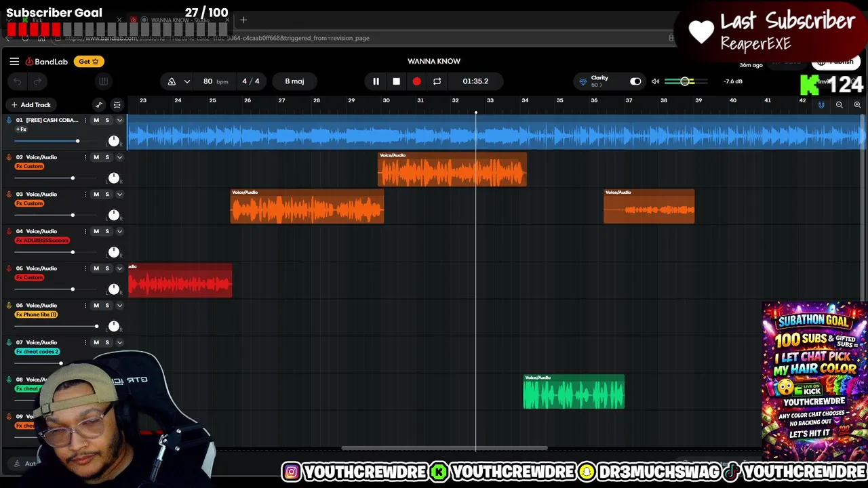Solo track 06 Voice/Audio

coord(106,306)
